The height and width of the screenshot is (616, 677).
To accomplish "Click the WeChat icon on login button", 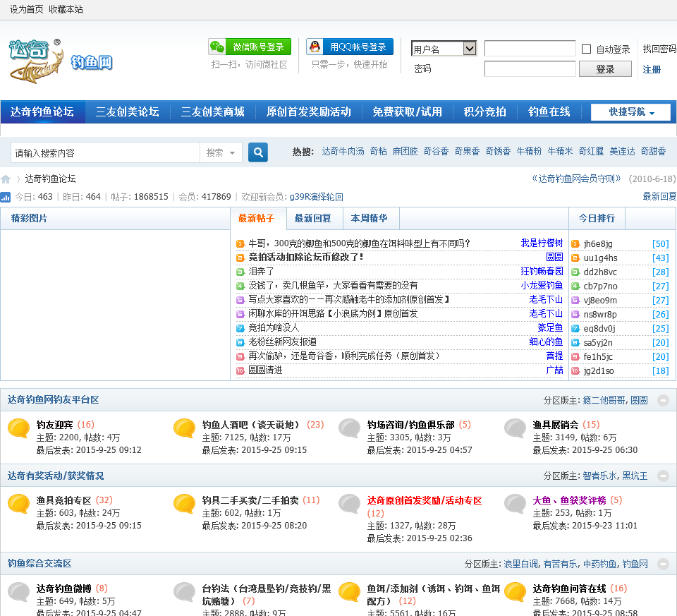I will click(x=216, y=47).
